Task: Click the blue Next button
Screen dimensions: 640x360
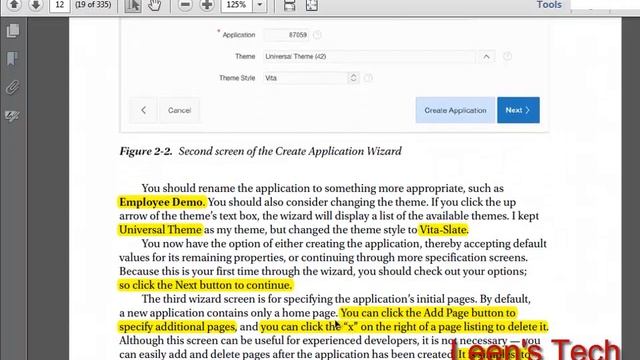Action: point(518,110)
